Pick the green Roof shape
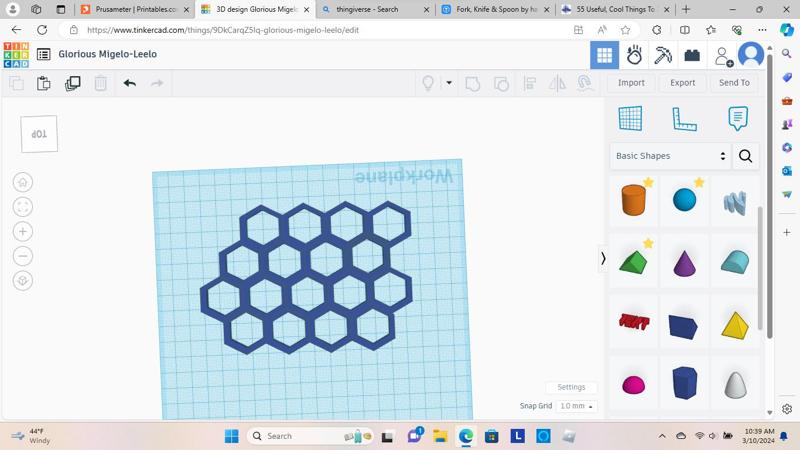The width and height of the screenshot is (800, 450). pyautogui.click(x=633, y=263)
